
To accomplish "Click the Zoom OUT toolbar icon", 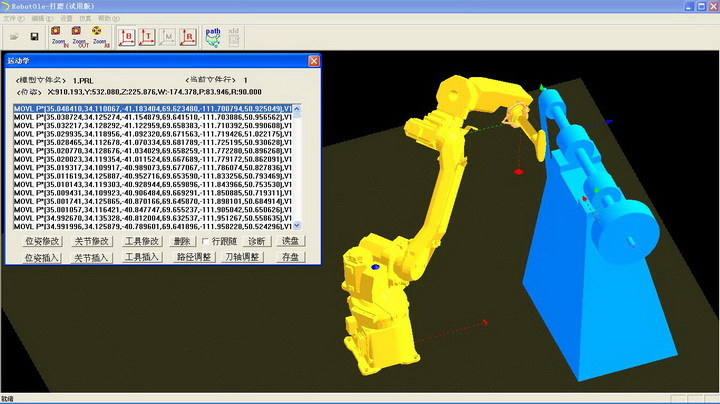I will click(x=78, y=37).
